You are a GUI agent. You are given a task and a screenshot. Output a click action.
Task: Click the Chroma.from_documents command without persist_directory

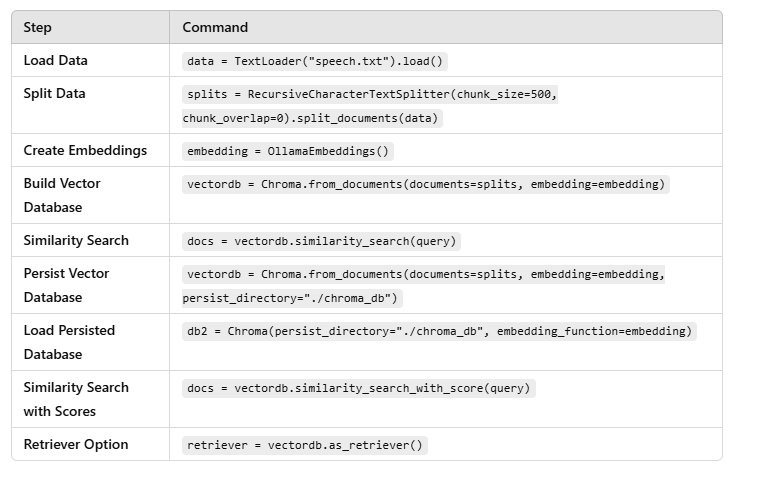point(426,184)
